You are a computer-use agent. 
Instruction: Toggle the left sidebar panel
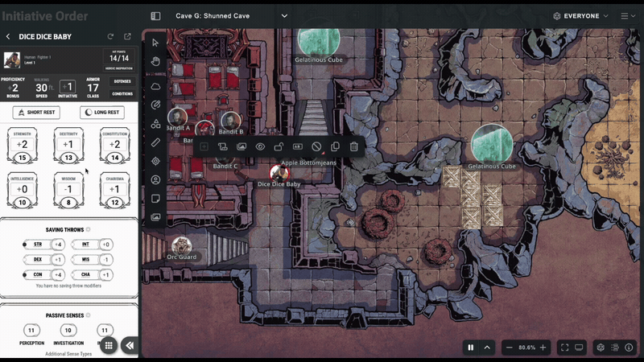click(155, 16)
